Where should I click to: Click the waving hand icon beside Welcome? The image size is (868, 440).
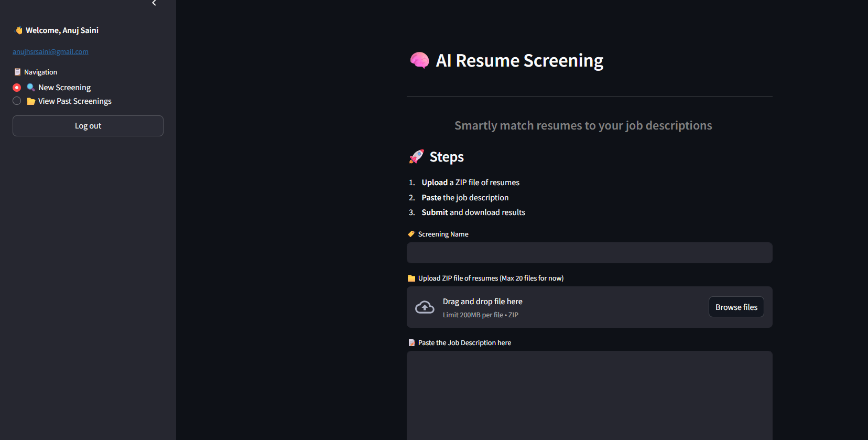[18, 30]
